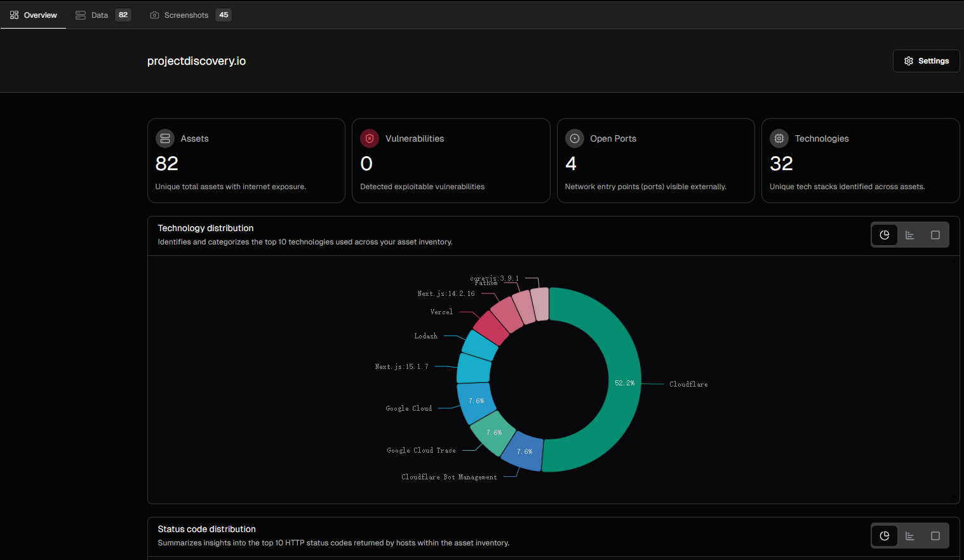Click the Vulnerabilities shield icon
This screenshot has height=560, width=964.
(370, 138)
